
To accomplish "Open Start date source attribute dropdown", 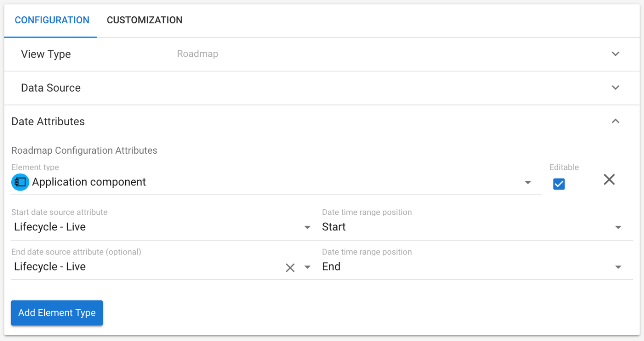I will (x=307, y=227).
